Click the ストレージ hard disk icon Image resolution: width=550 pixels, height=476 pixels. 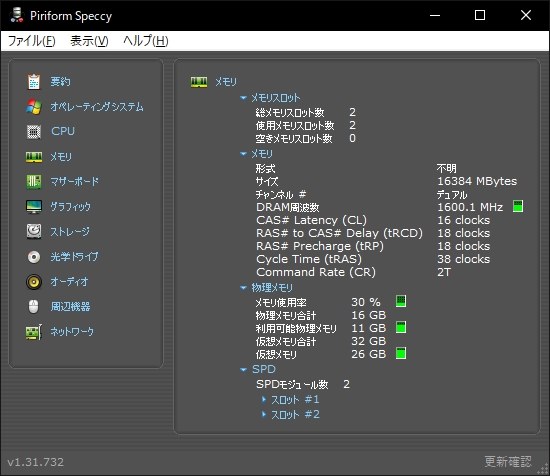(34, 232)
